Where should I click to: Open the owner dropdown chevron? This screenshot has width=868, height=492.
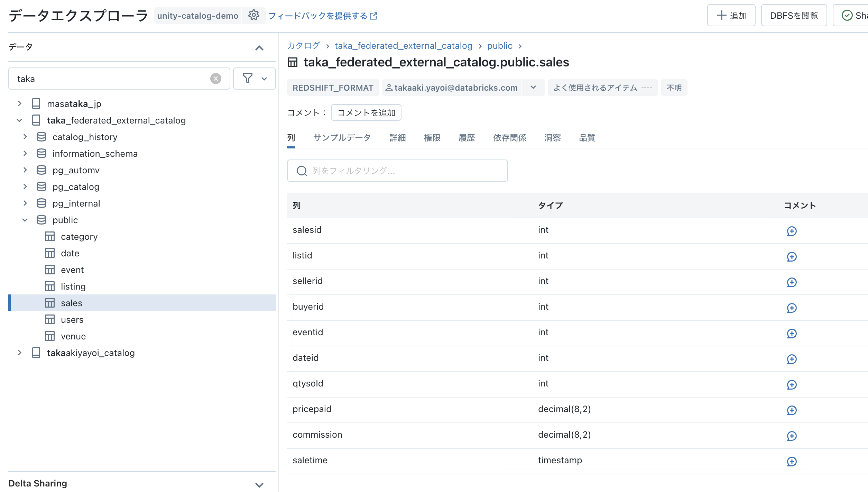click(533, 88)
